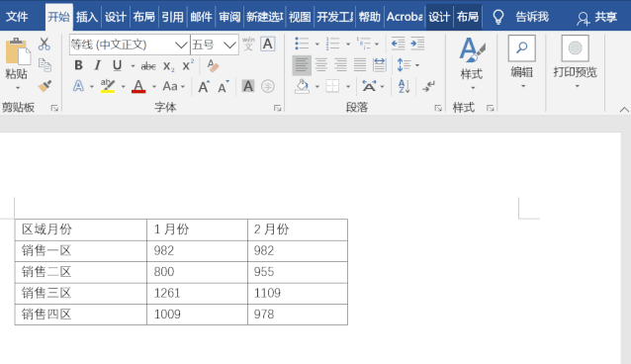Image resolution: width=631 pixels, height=364 pixels.
Task: Open the Review (审阅) ribbon tab
Action: coord(229,17)
